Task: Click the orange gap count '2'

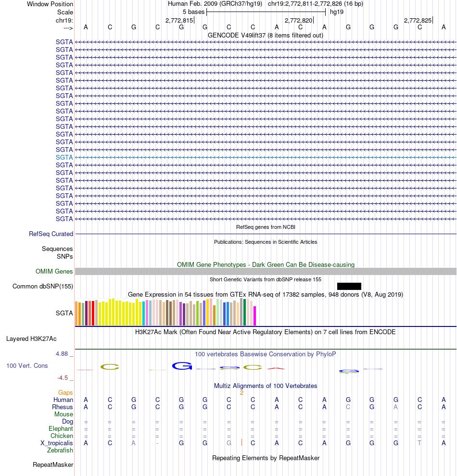Action: (241, 393)
